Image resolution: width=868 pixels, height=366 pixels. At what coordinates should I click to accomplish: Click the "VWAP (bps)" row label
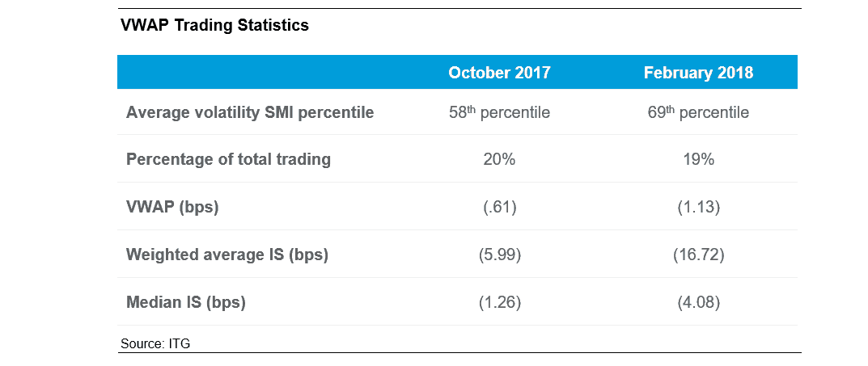[x=172, y=207]
